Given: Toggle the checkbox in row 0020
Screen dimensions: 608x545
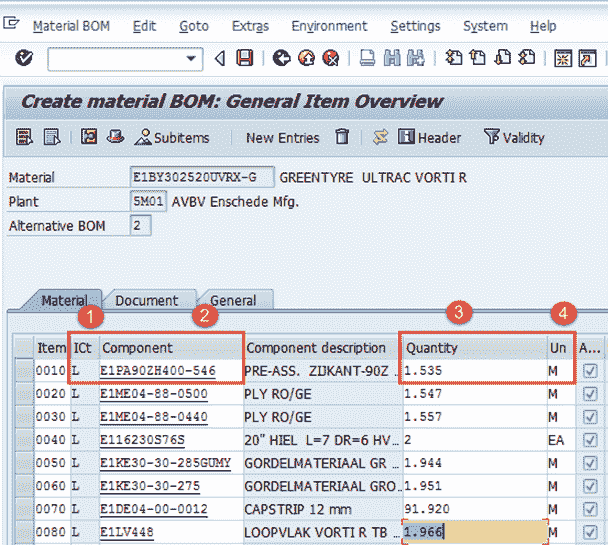Looking at the screenshot, I should click(x=590, y=394).
